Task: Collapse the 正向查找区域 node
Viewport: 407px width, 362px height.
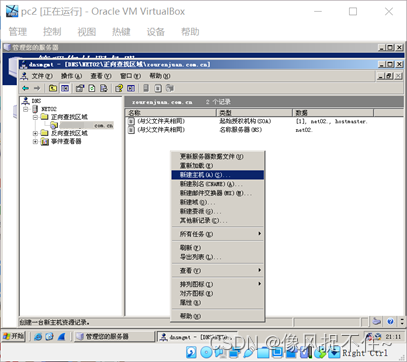Action: [x=35, y=117]
